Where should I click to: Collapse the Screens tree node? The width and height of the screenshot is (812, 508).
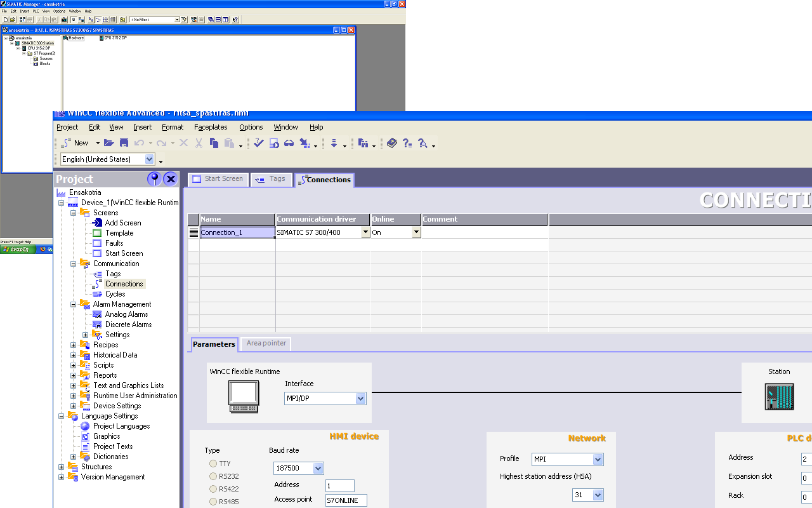click(73, 213)
